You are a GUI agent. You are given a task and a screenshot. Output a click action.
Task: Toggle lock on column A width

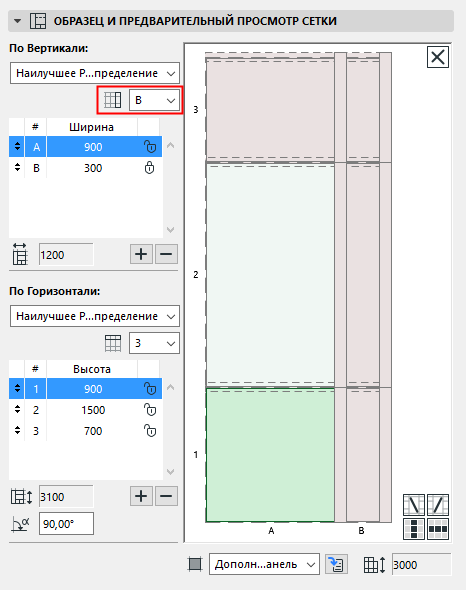pos(150,147)
